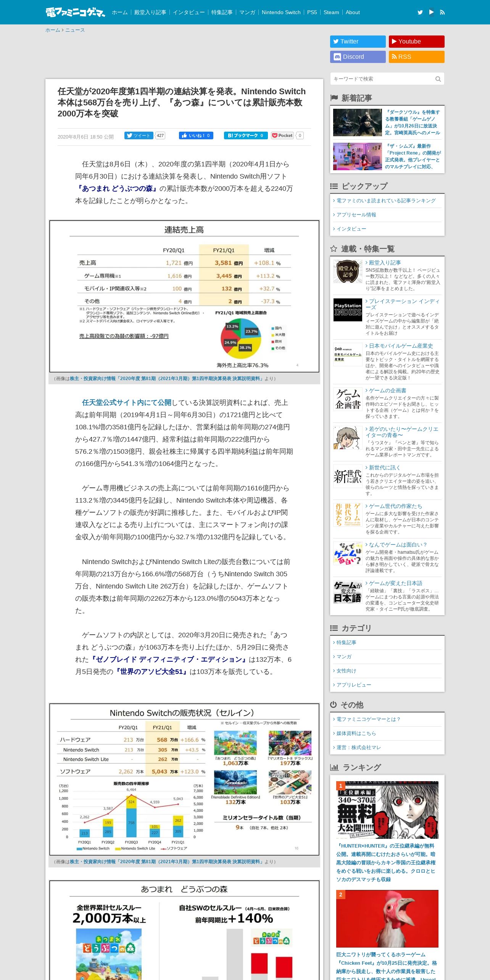Open the 殿堂入り記事 badge thumbnail
The height and width of the screenshot is (980, 490).
pos(348,271)
